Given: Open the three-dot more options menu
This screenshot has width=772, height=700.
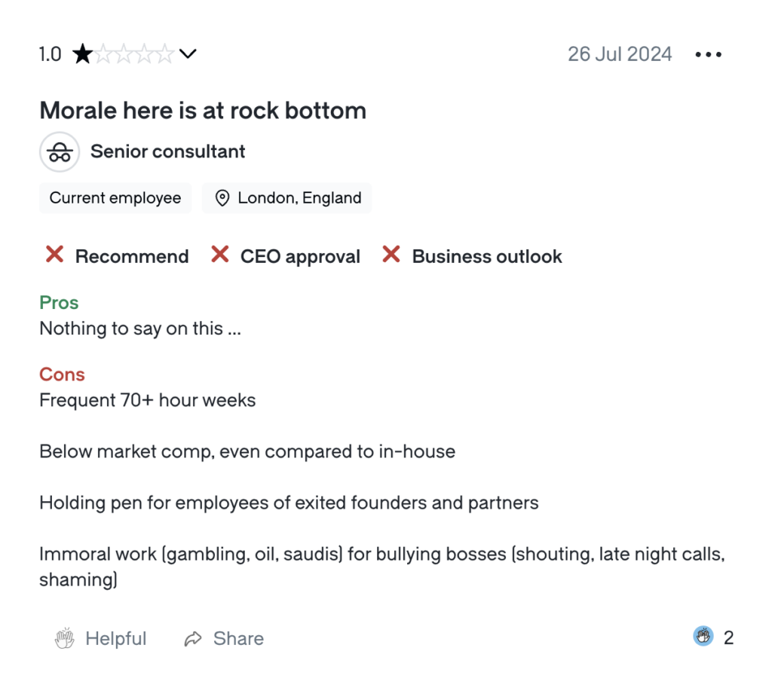Looking at the screenshot, I should pos(709,54).
